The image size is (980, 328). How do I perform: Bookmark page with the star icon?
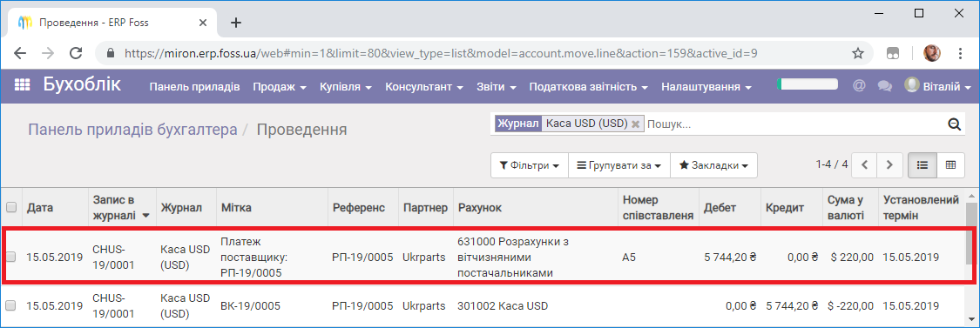click(x=859, y=53)
